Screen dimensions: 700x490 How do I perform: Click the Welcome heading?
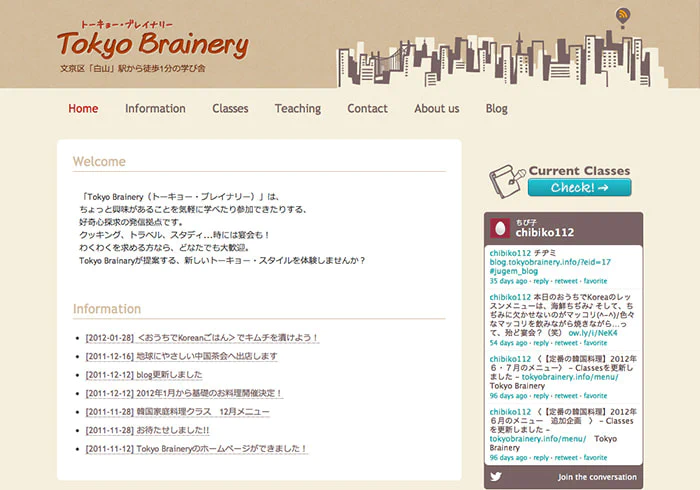(x=99, y=162)
